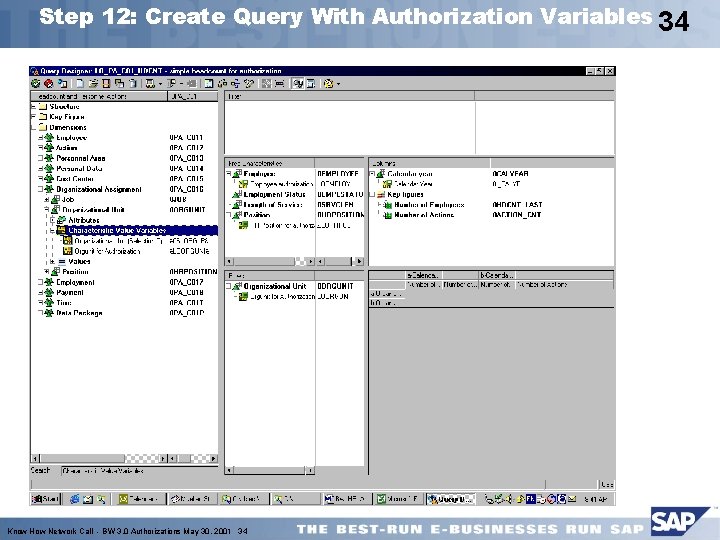The height and width of the screenshot is (540, 720).
Task: Click the green checkmark Quit and Use Query icon
Action: point(35,84)
